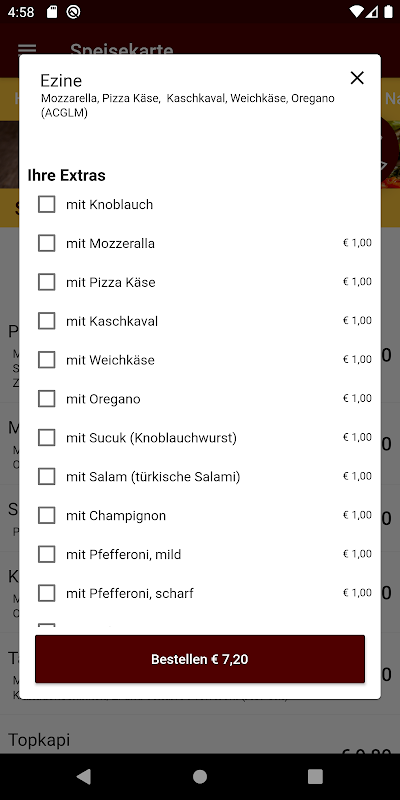
Task: Tap the Android recent apps square
Action: 315,776
